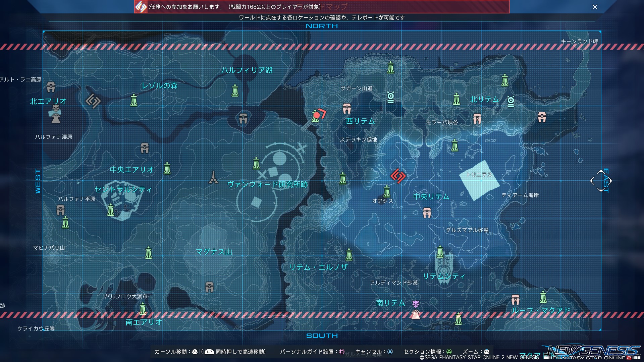
Task: Select the red urgent quest marker near オアシス
Action: (x=398, y=176)
